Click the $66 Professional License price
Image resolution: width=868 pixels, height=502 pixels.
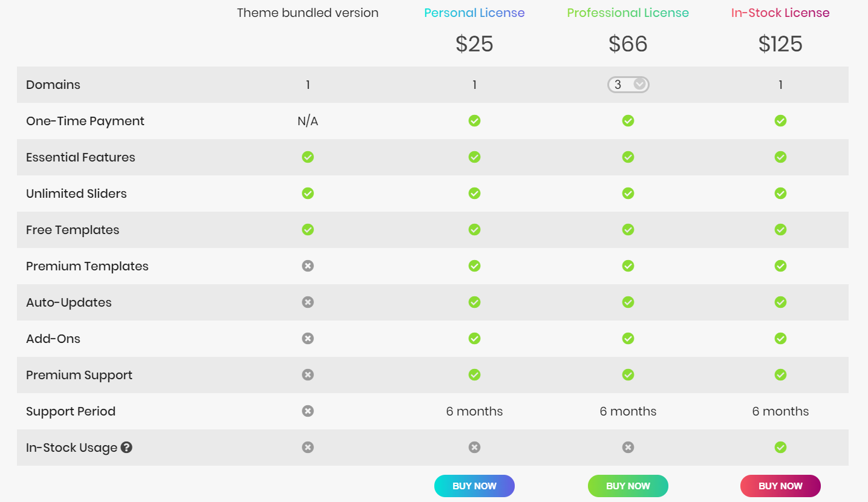click(x=628, y=44)
